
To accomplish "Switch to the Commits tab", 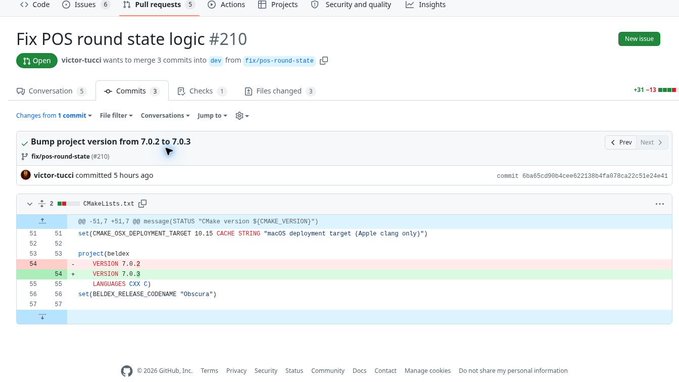I will tap(132, 91).
